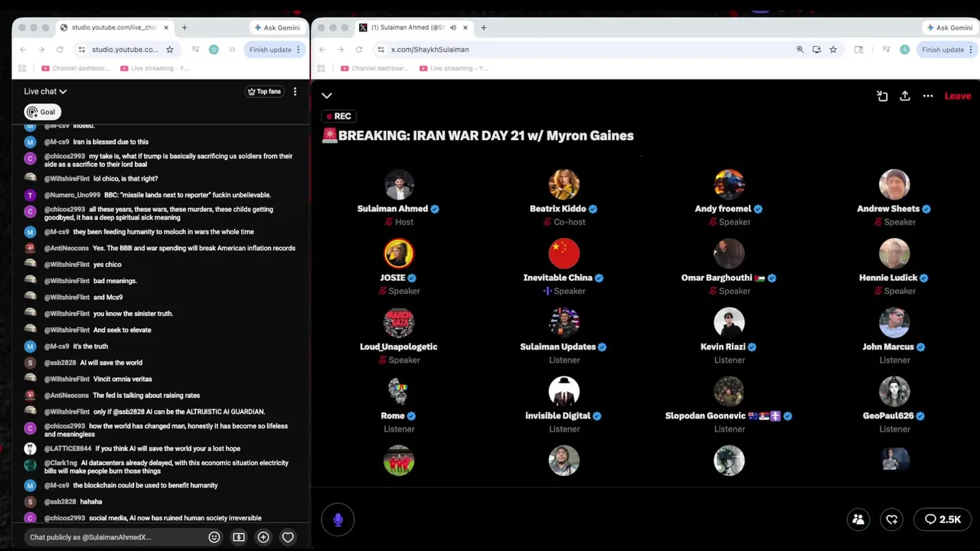The width and height of the screenshot is (980, 551).
Task: Bookmark the X page with star
Action: tap(833, 50)
